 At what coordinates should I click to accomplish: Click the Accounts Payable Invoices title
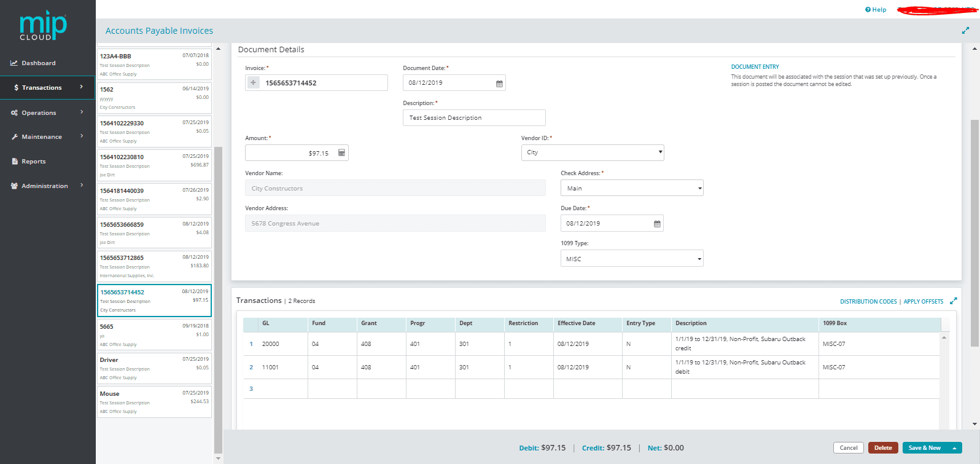click(x=159, y=31)
